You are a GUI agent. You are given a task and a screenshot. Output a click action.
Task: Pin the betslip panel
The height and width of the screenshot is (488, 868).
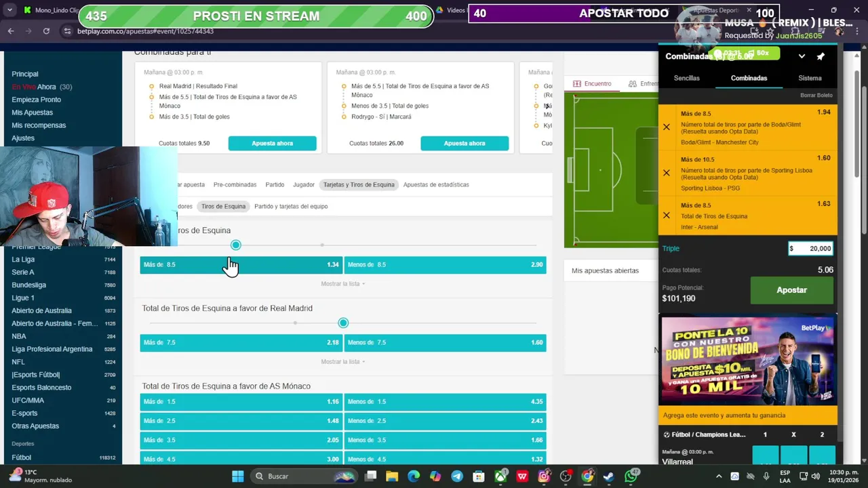[x=821, y=56]
